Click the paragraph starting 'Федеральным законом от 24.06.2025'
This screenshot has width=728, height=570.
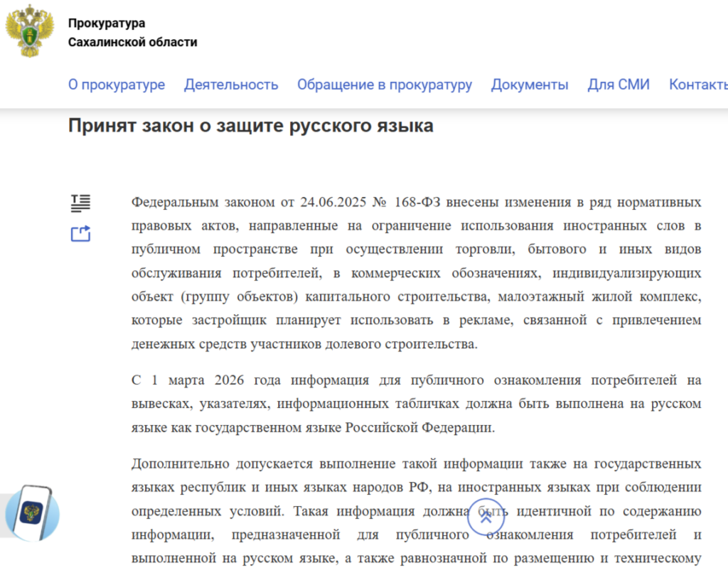tap(416, 273)
